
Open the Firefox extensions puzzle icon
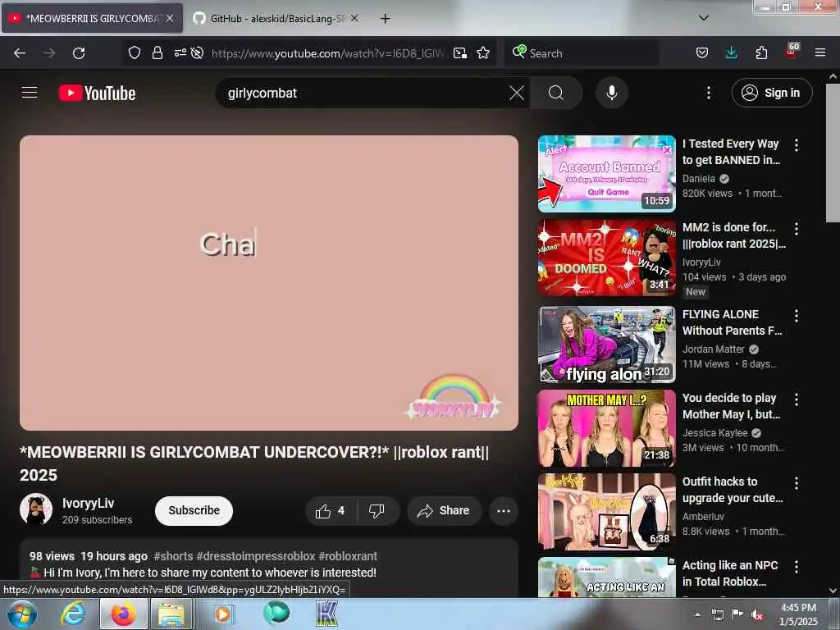coord(761,52)
